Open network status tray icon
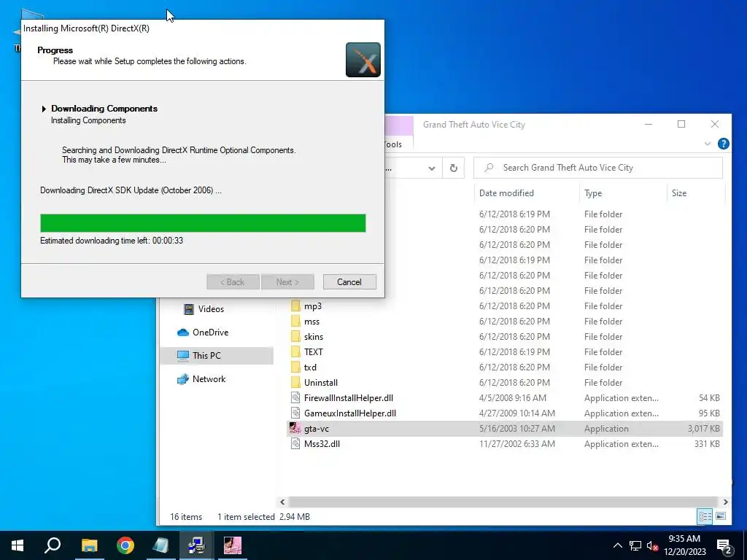The height and width of the screenshot is (560, 747). (x=635, y=545)
